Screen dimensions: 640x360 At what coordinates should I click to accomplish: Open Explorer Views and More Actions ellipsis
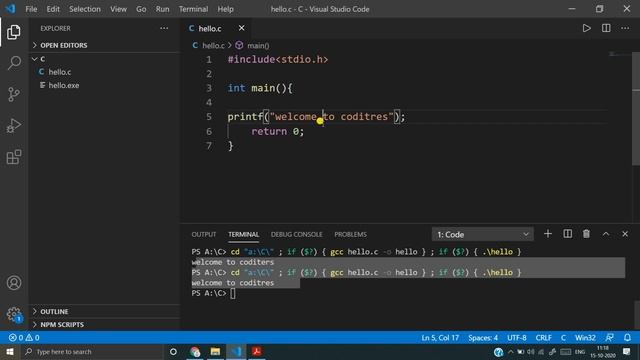164,28
